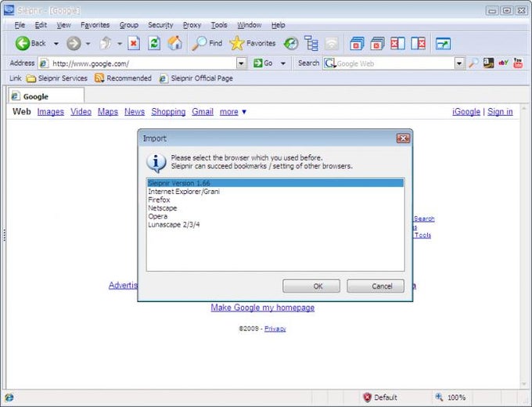Open the Forward history dropdown arrow
The height and width of the screenshot is (407, 532).
pyautogui.click(x=88, y=44)
